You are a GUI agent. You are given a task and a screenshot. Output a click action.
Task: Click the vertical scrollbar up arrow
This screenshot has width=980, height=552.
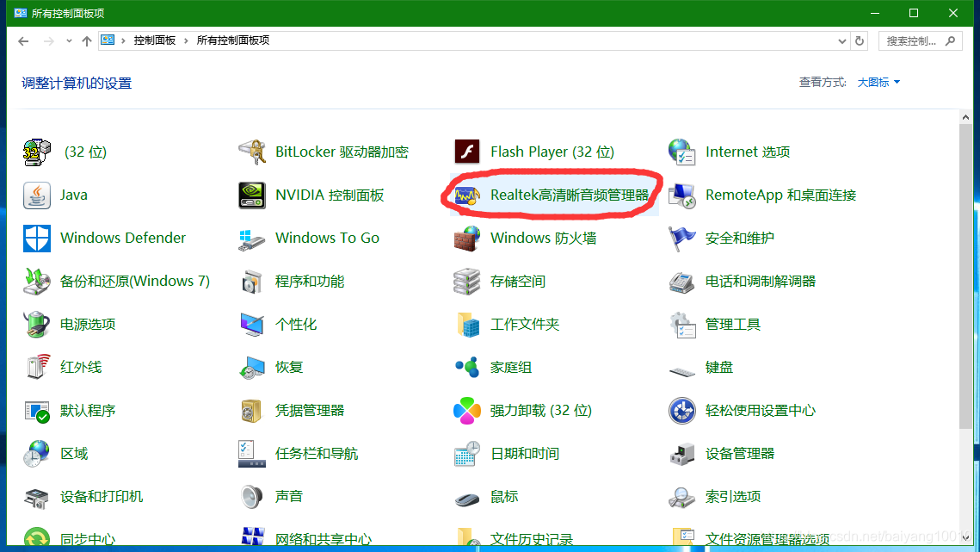965,117
